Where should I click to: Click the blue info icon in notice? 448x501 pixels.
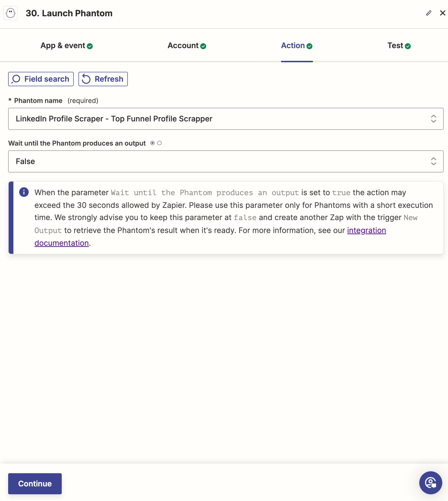click(x=24, y=192)
